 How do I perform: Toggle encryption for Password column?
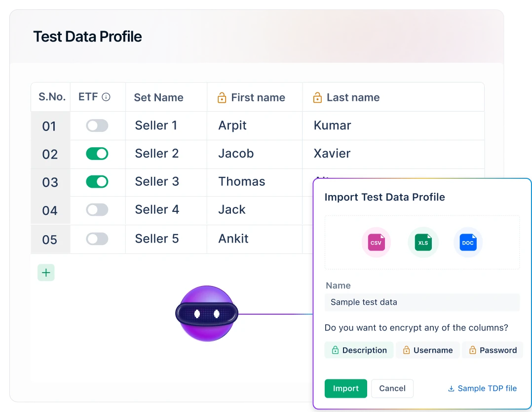tap(493, 350)
